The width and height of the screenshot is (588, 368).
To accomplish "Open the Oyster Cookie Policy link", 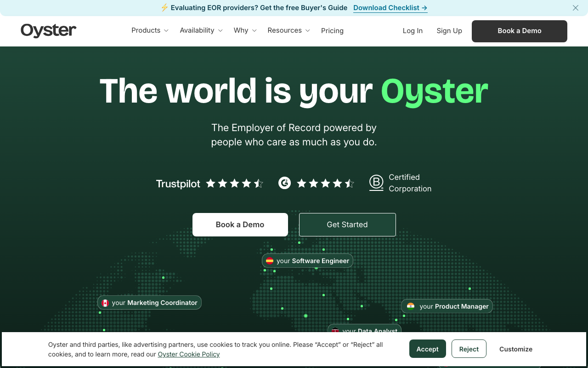I will (x=189, y=354).
